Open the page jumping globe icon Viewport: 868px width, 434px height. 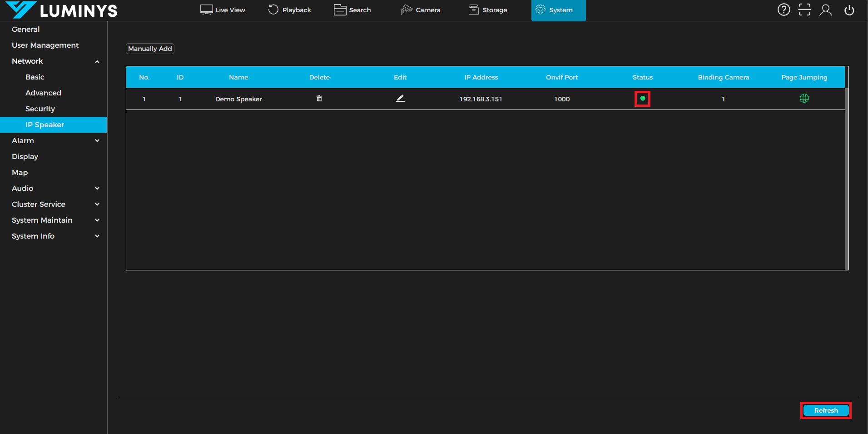[804, 99]
